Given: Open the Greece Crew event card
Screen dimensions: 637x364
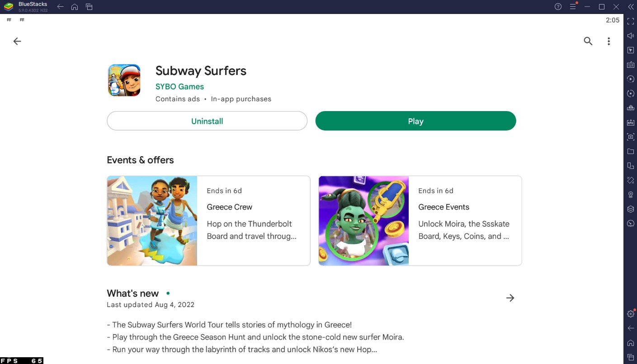Looking at the screenshot, I should [x=208, y=220].
